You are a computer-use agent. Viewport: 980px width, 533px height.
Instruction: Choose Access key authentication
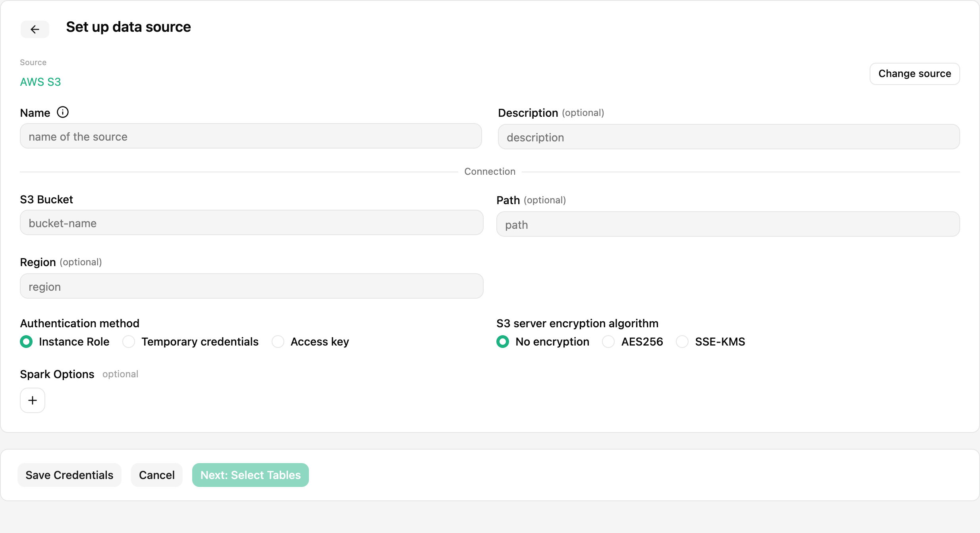tap(278, 342)
